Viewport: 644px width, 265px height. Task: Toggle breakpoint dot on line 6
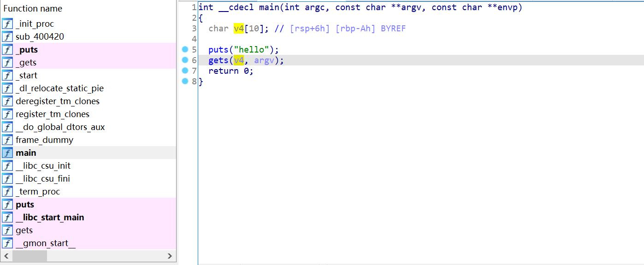tap(185, 60)
